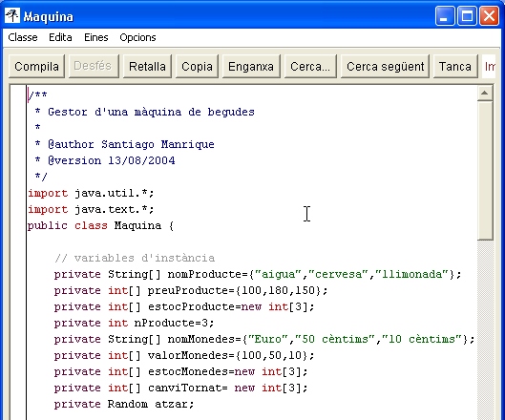Open the Edita menu
505x420 pixels.
(60, 37)
